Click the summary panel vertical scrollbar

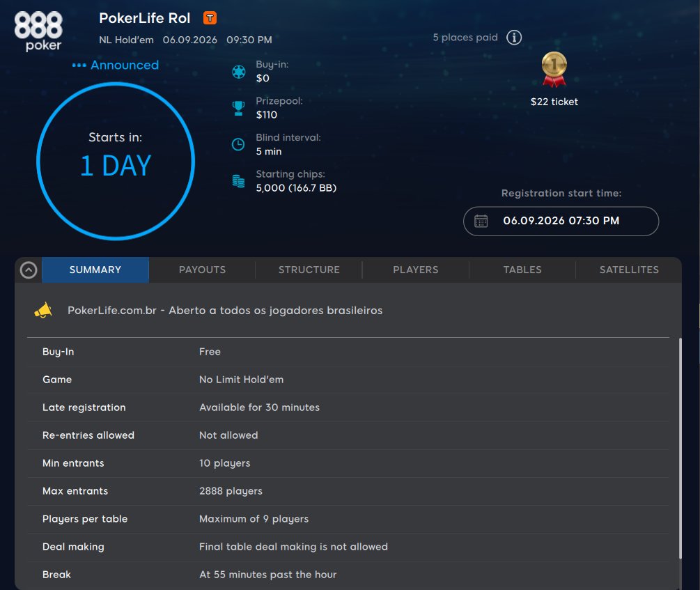tap(680, 449)
